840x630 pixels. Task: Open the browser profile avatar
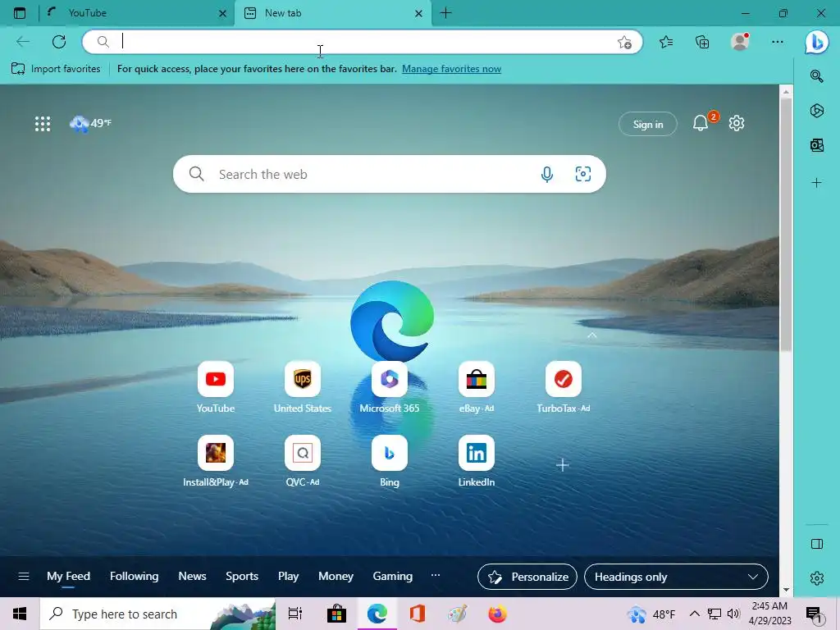click(x=740, y=41)
